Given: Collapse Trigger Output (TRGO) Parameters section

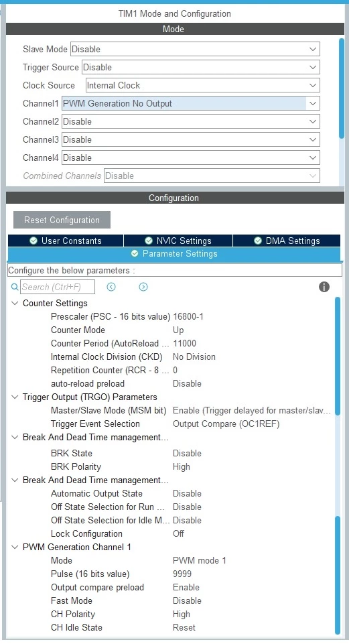Looking at the screenshot, I should [x=15, y=397].
